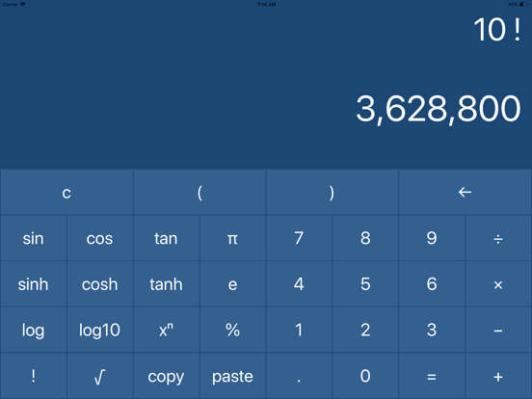
Task: Tap the Carrier label in status bar
Action: pyautogui.click(x=11, y=5)
